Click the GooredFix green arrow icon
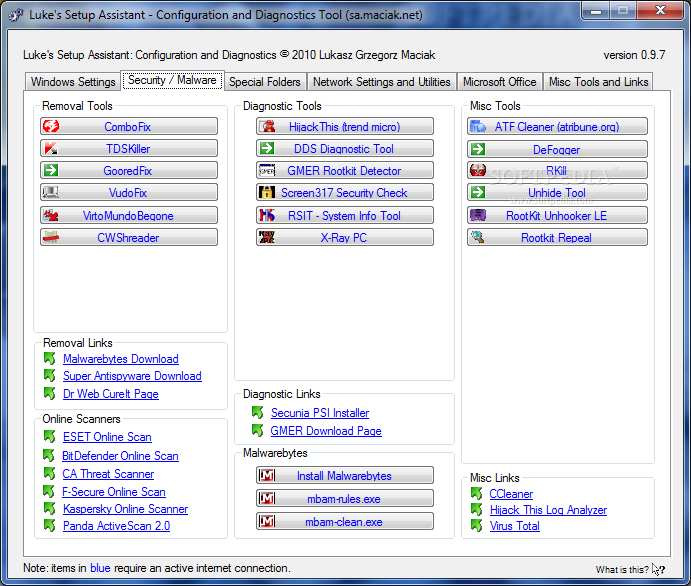This screenshot has width=691, height=586. point(51,170)
